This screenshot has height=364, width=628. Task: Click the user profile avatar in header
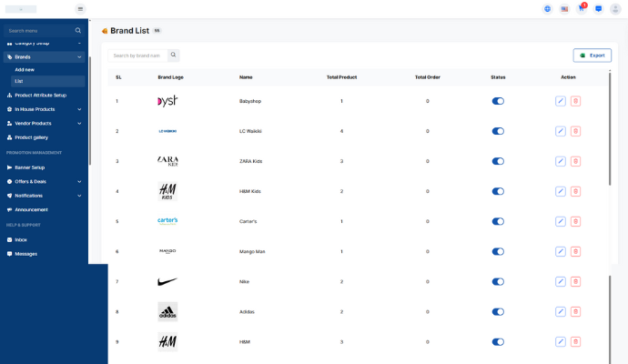pos(615,9)
